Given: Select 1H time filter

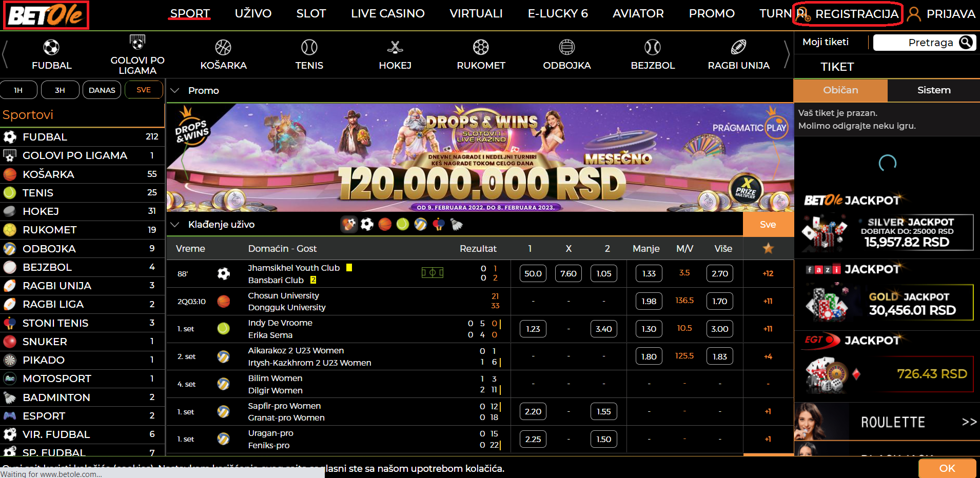Looking at the screenshot, I should [x=18, y=90].
